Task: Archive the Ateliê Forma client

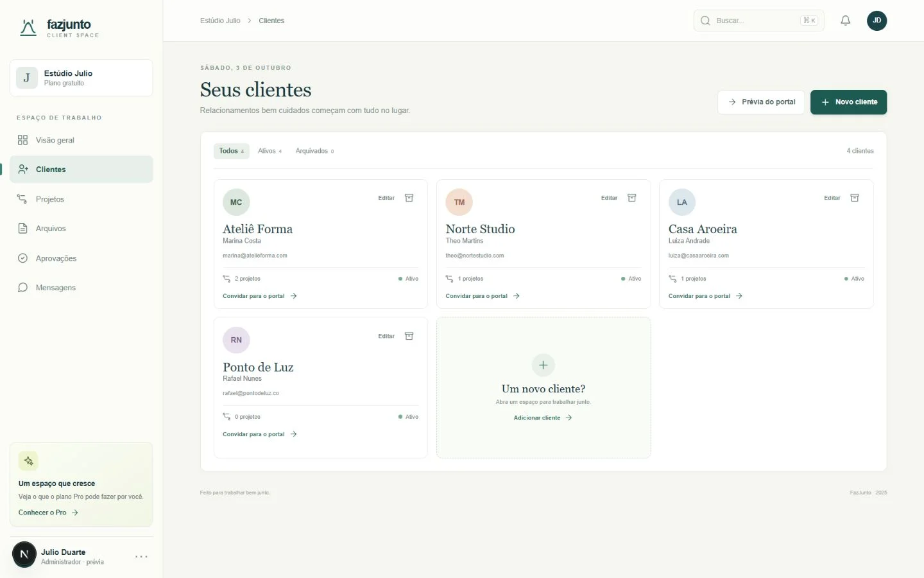Action: [409, 198]
